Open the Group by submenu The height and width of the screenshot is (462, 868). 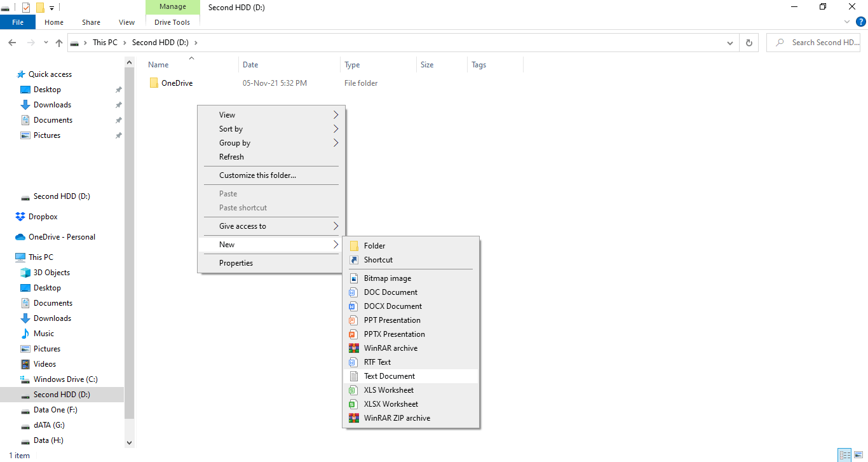tap(271, 143)
